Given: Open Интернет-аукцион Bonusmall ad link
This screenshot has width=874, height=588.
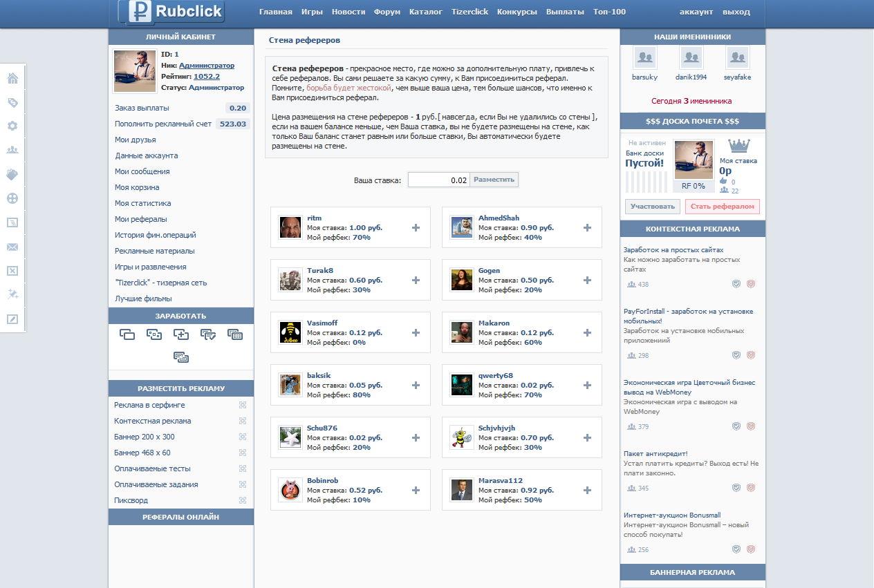Looking at the screenshot, I should [672, 515].
